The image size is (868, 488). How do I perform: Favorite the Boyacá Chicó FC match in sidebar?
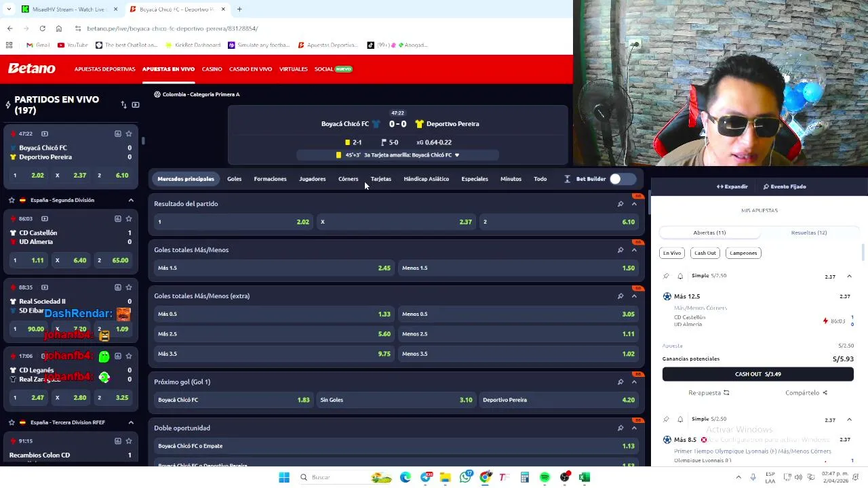[x=129, y=134]
